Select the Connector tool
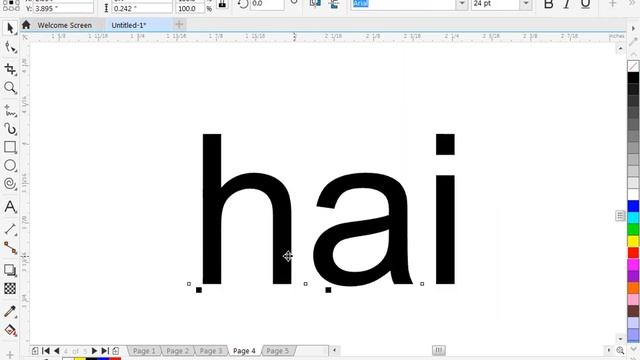The height and width of the screenshot is (360, 640). [10, 248]
